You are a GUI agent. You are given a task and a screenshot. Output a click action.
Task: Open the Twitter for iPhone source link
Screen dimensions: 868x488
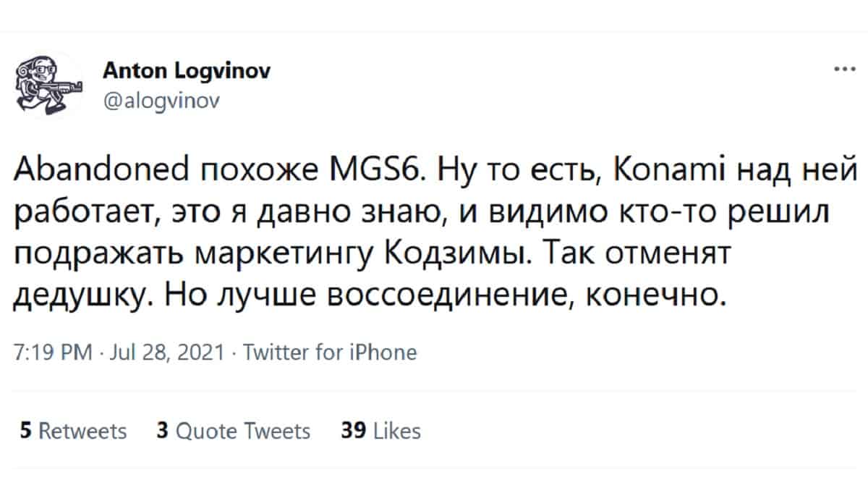[x=330, y=353]
